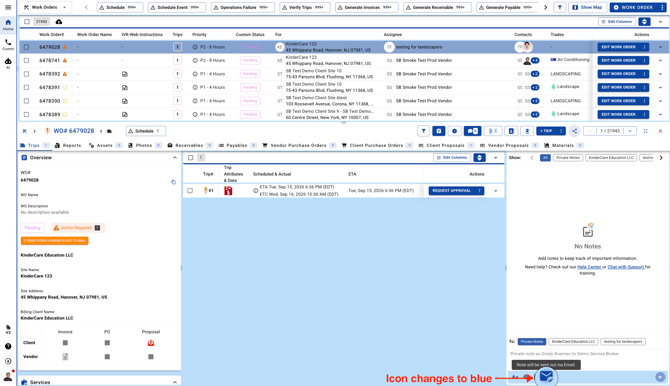
Task: Select all work orders with the header checkbox
Action: point(27,21)
